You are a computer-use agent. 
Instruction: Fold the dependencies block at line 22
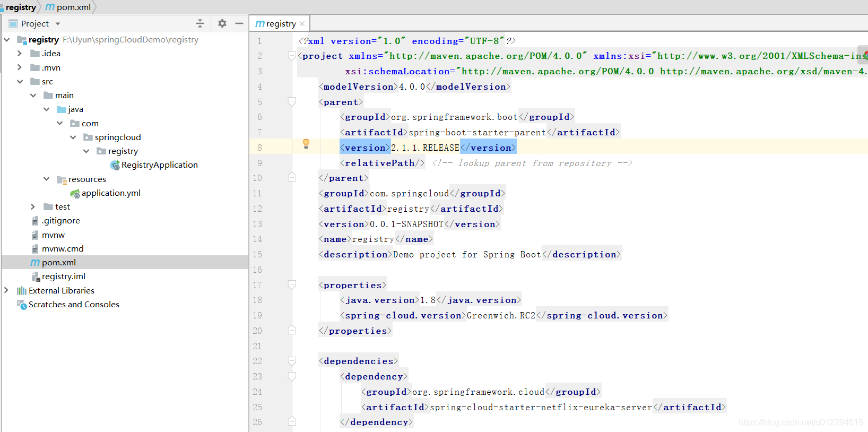click(x=292, y=361)
